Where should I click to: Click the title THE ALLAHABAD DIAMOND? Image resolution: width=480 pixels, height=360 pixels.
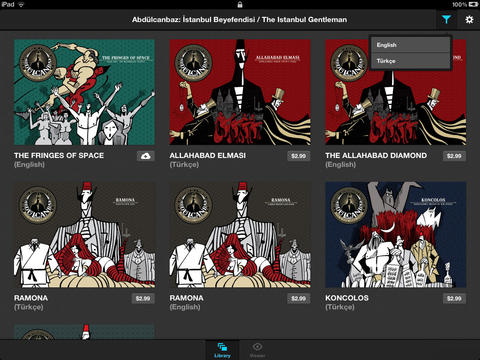(376, 155)
